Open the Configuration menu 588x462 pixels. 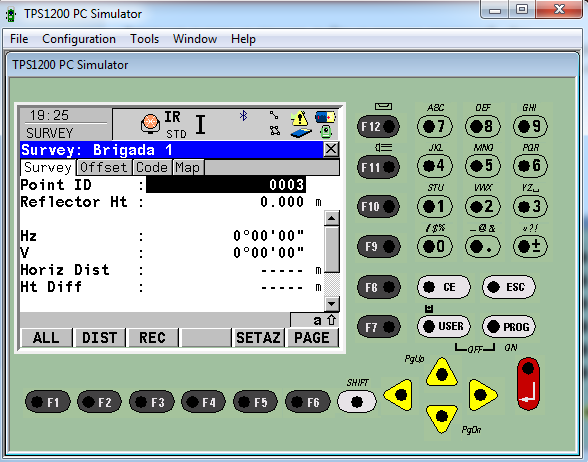point(79,39)
